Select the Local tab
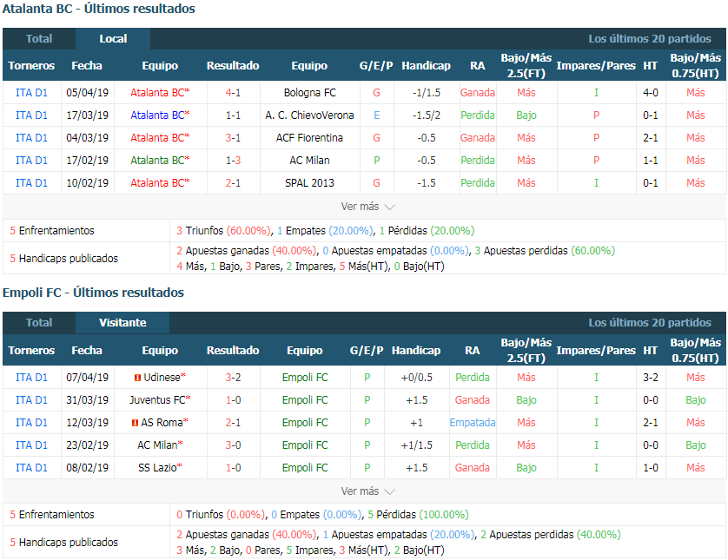Viewport: 728px width, 560px height. coord(113,38)
